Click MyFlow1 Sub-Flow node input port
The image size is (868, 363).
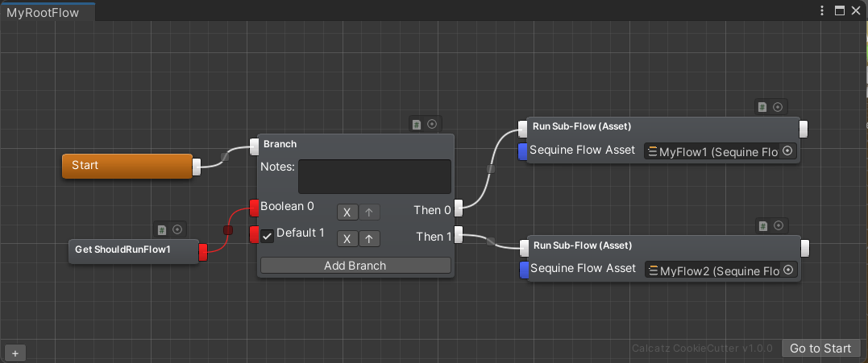coord(522,130)
